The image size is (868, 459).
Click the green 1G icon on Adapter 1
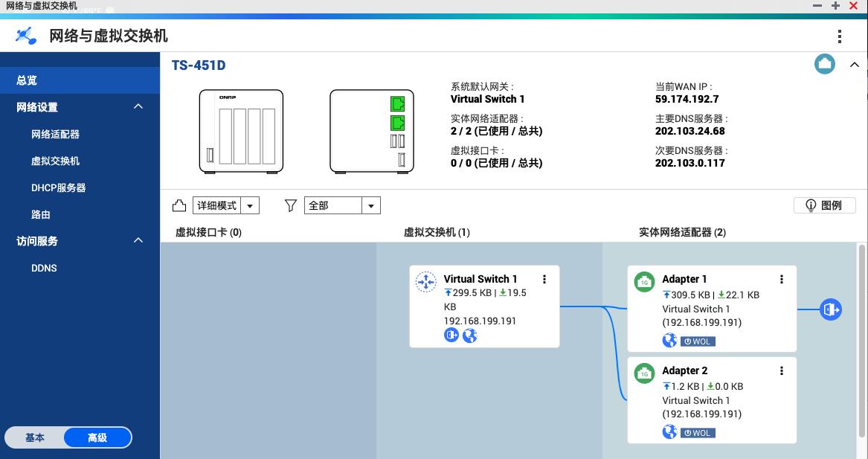point(644,282)
